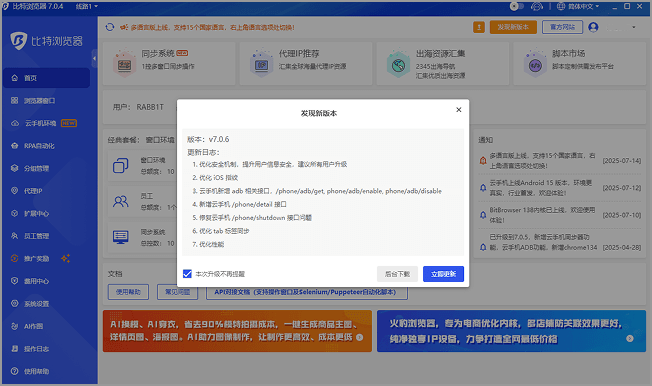Click the 使用帮助 document button
Viewport: 652px width, 386px height.
128,292
